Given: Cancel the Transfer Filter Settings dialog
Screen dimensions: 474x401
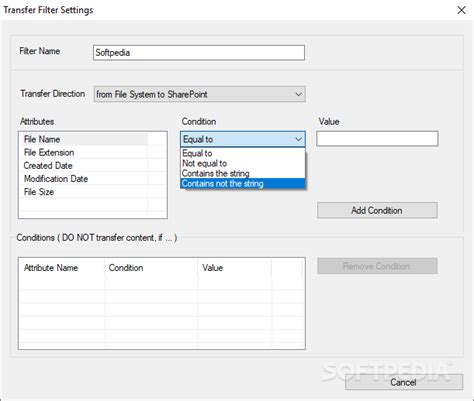Looking at the screenshot, I should (x=404, y=382).
